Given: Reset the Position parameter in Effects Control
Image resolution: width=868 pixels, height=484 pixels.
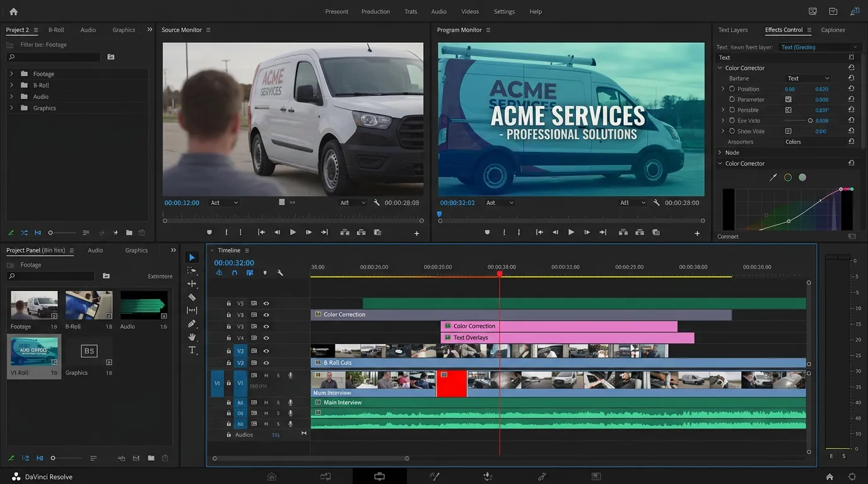Looking at the screenshot, I should pos(851,89).
